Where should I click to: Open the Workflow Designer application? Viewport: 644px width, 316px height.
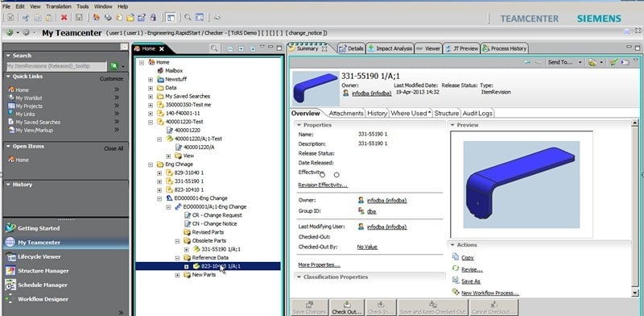click(x=43, y=299)
